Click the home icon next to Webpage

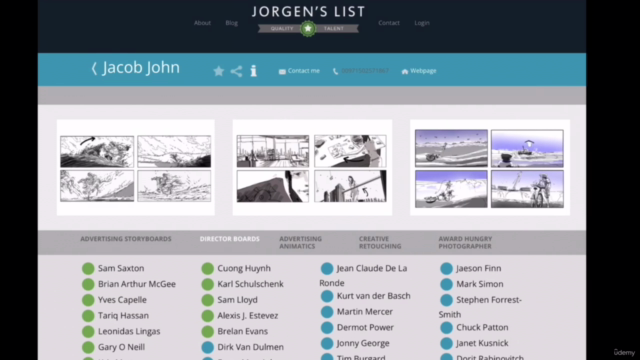click(x=405, y=71)
